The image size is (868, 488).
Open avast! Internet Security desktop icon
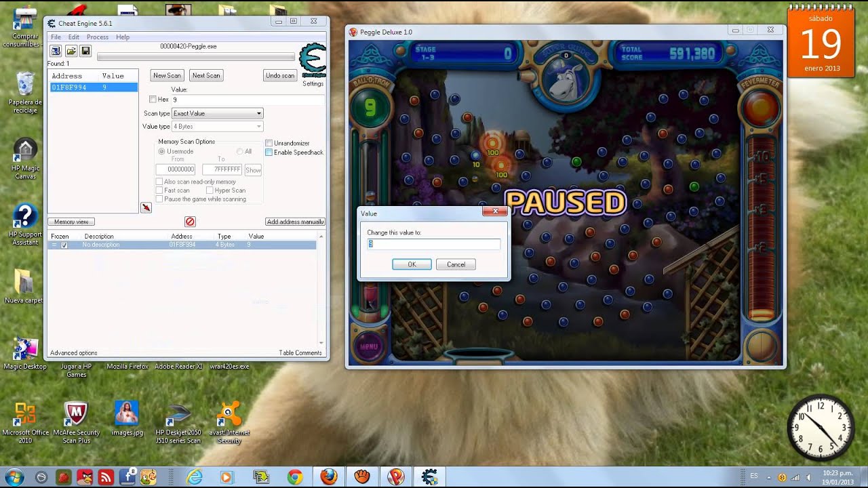229,422
